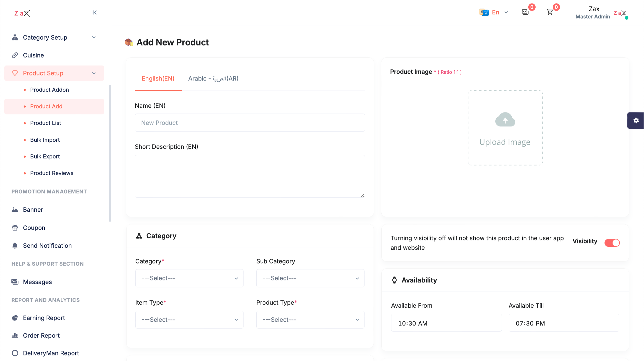Viewport: 644px width, 361px height.
Task: Click the Category Setup sidebar icon
Action: (x=15, y=37)
